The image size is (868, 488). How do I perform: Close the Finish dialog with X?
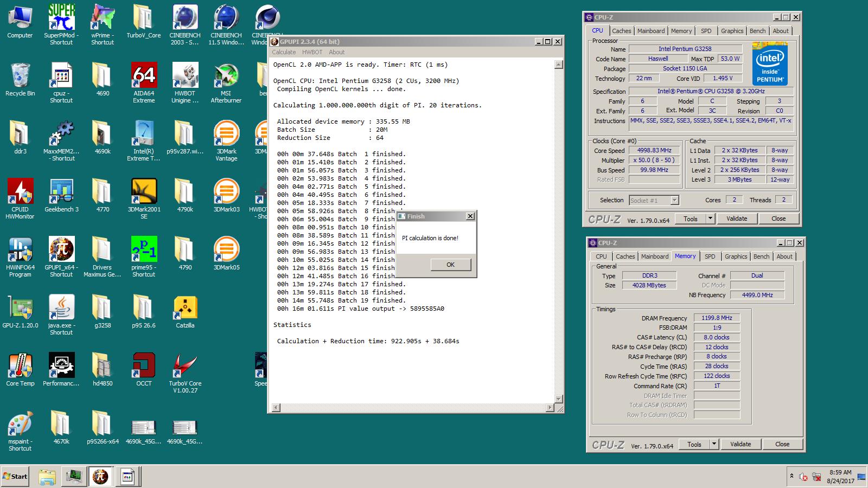tap(470, 216)
